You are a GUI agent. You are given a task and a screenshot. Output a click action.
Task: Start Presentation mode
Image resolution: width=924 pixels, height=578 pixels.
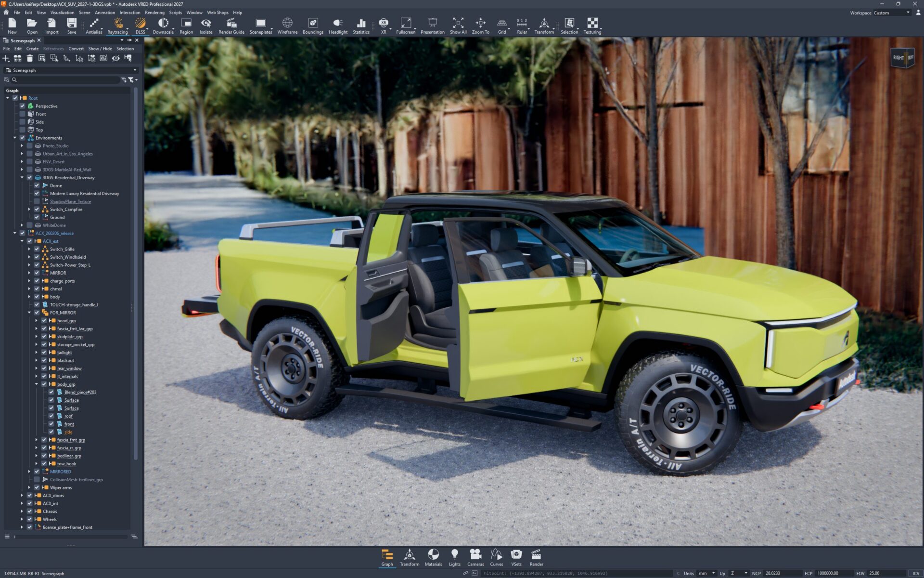pyautogui.click(x=433, y=26)
